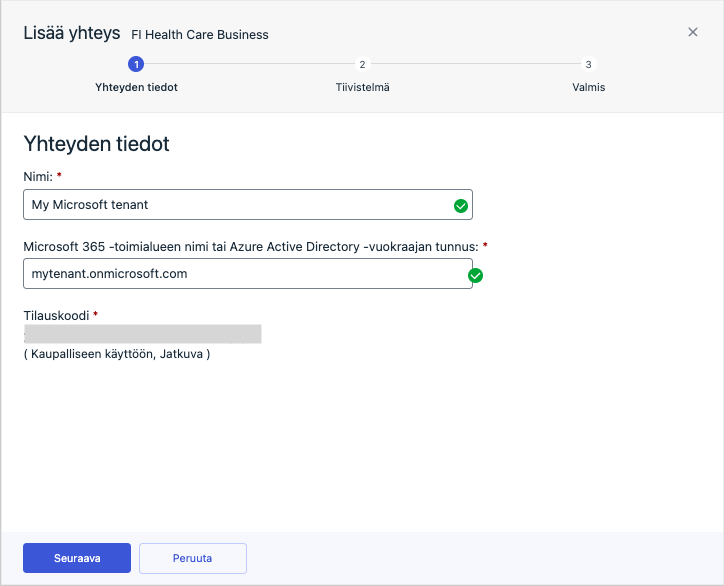724x586 pixels.
Task: Click the step 1 circle indicator
Action: pyautogui.click(x=136, y=64)
